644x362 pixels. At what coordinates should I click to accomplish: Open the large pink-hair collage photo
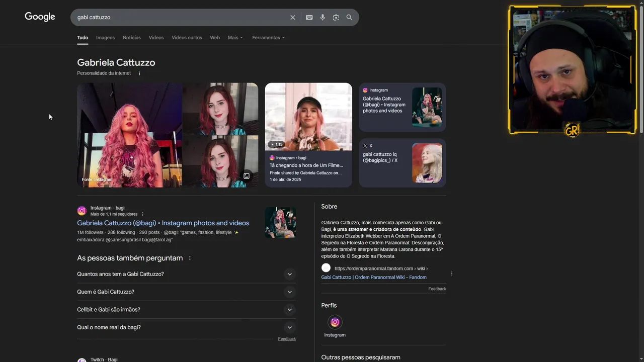tap(129, 135)
